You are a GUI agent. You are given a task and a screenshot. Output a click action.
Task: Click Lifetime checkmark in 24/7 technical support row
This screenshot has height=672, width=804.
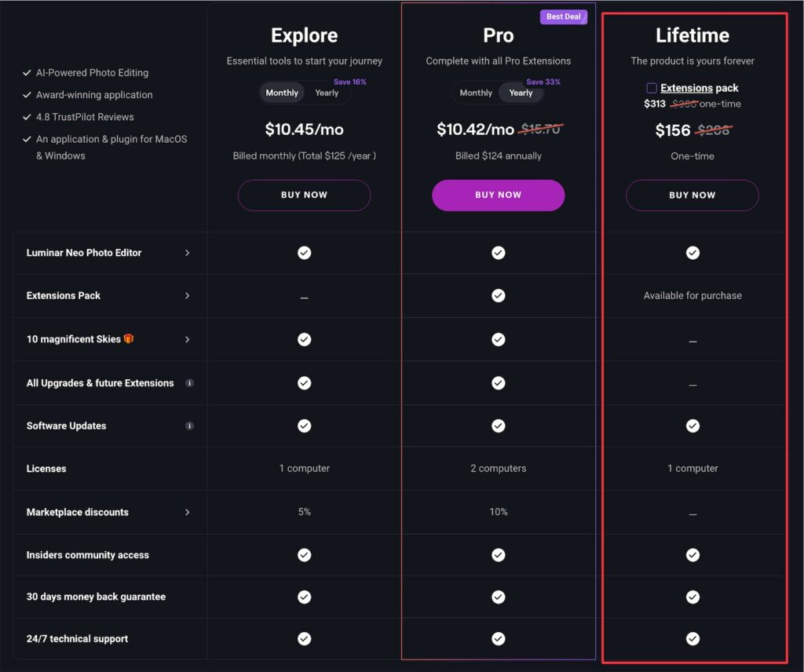tap(693, 639)
